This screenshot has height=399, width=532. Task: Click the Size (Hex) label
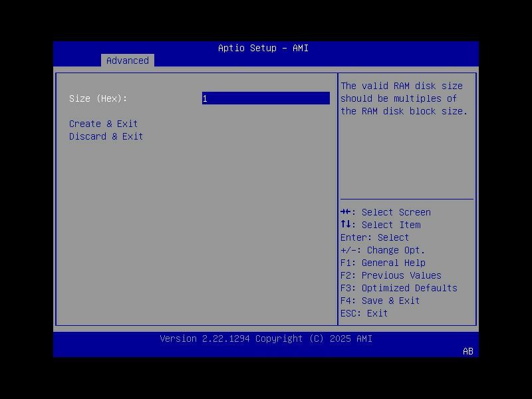pyautogui.click(x=97, y=98)
